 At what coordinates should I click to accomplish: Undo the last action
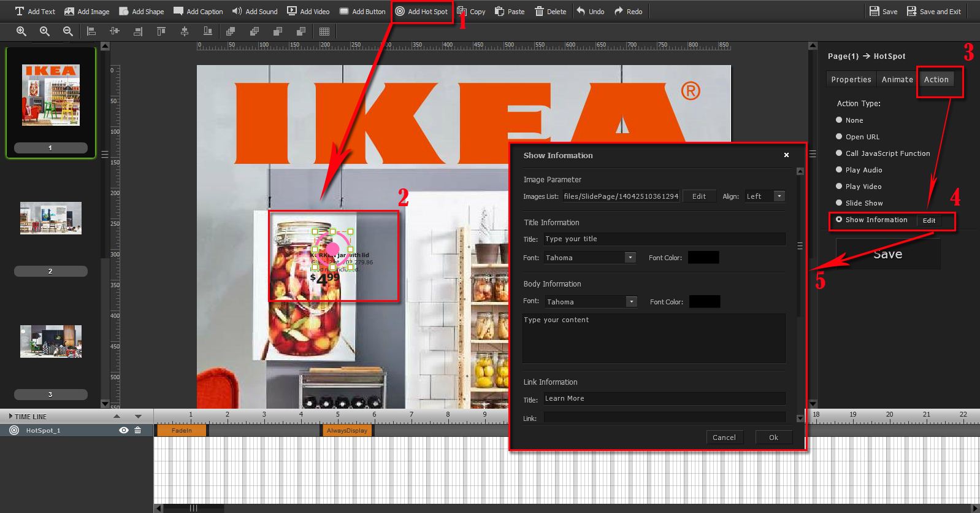[x=590, y=11]
